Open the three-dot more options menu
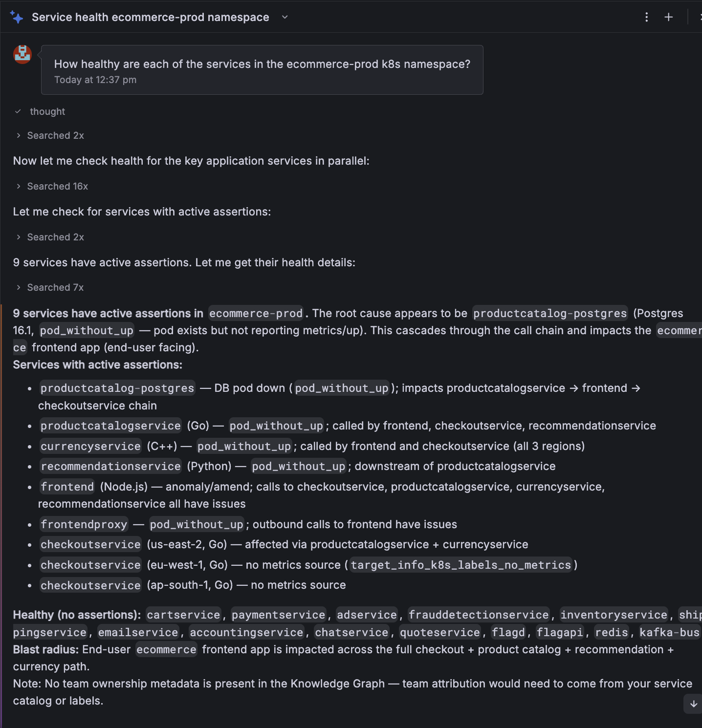The image size is (702, 728). click(x=646, y=17)
